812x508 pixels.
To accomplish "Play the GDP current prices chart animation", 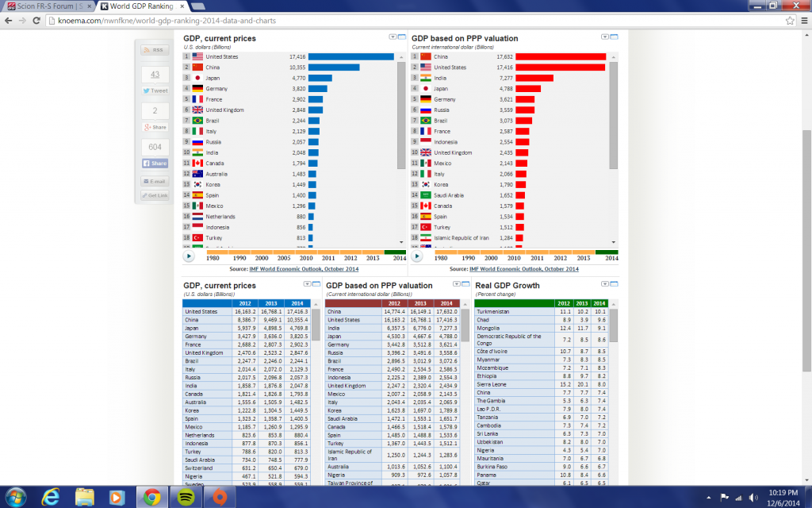I will point(189,256).
